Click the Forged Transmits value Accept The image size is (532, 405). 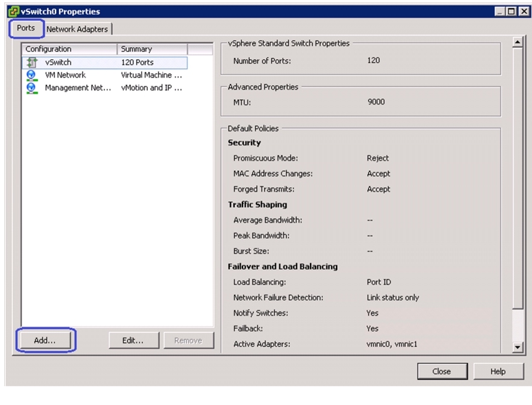point(379,189)
